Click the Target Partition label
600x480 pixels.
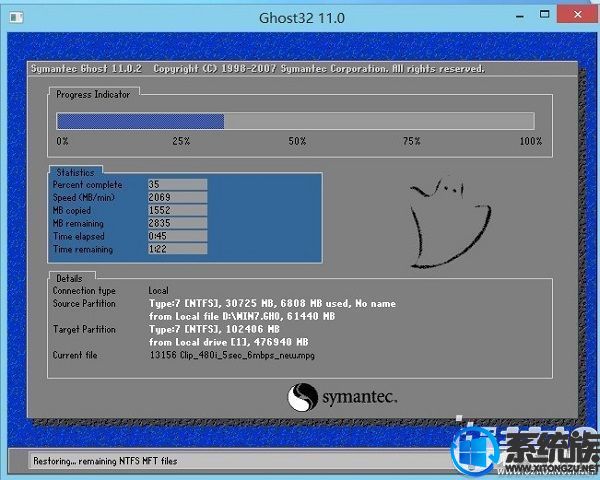[84, 329]
